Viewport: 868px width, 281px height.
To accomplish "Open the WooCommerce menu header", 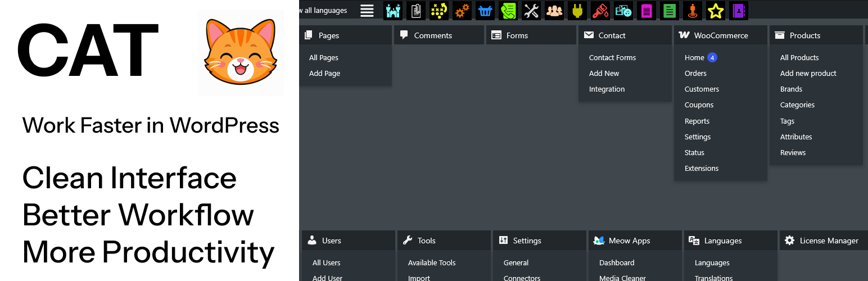I will point(721,35).
